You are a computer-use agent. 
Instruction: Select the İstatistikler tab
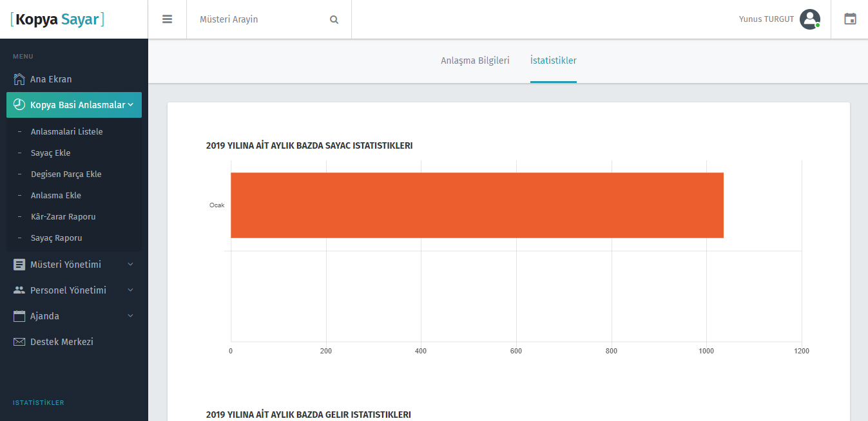pos(553,61)
